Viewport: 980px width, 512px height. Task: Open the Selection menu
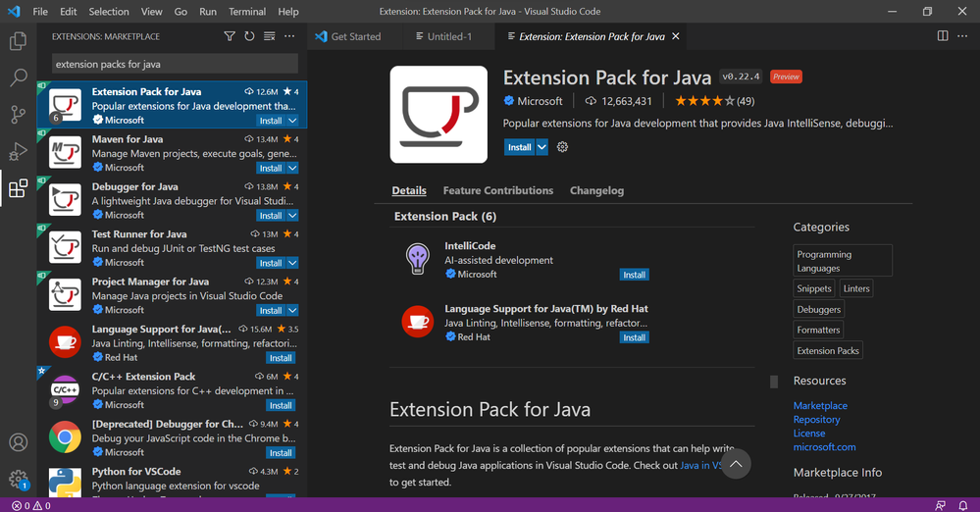tap(109, 11)
